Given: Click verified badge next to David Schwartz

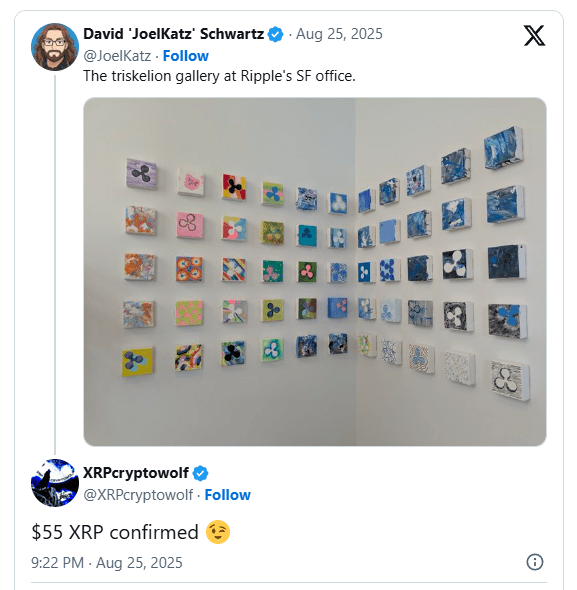Looking at the screenshot, I should point(276,34).
